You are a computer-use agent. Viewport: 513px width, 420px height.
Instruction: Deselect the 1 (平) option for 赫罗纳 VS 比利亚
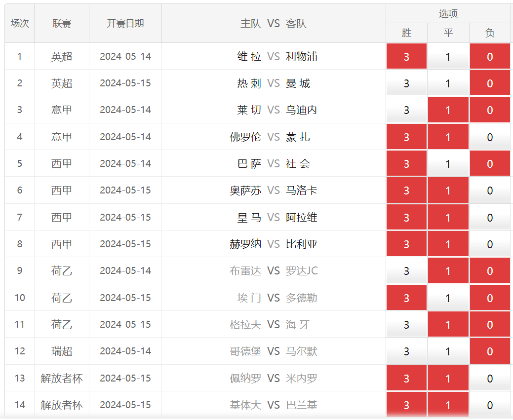click(x=448, y=244)
